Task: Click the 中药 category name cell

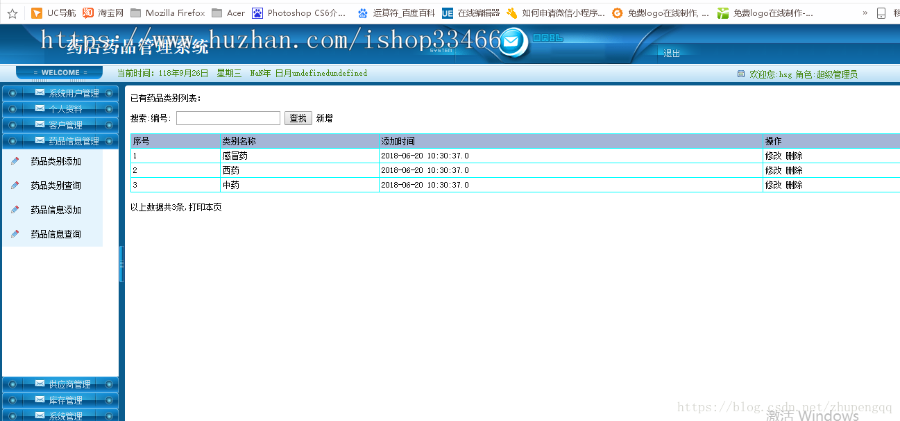Action: pyautogui.click(x=300, y=185)
